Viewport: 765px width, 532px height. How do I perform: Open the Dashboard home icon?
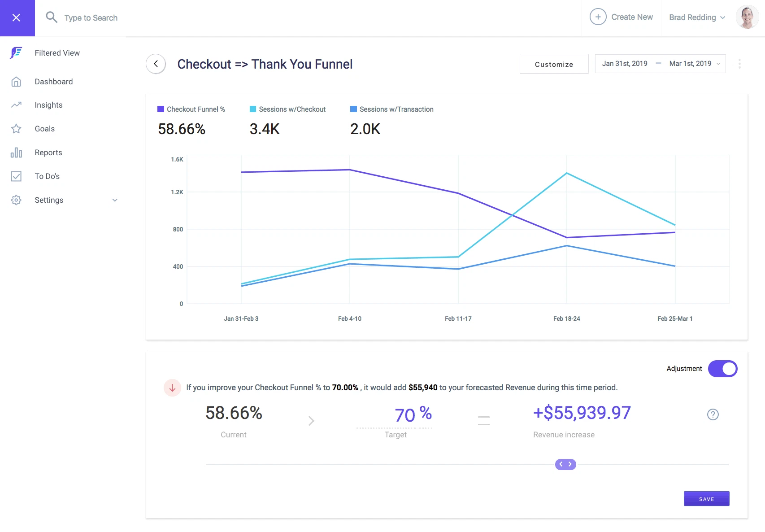[16, 82]
